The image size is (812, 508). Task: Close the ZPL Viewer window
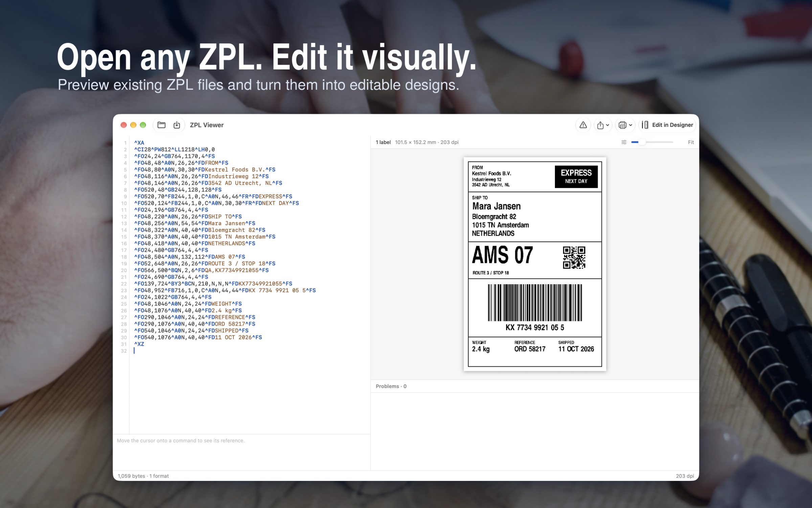click(123, 125)
